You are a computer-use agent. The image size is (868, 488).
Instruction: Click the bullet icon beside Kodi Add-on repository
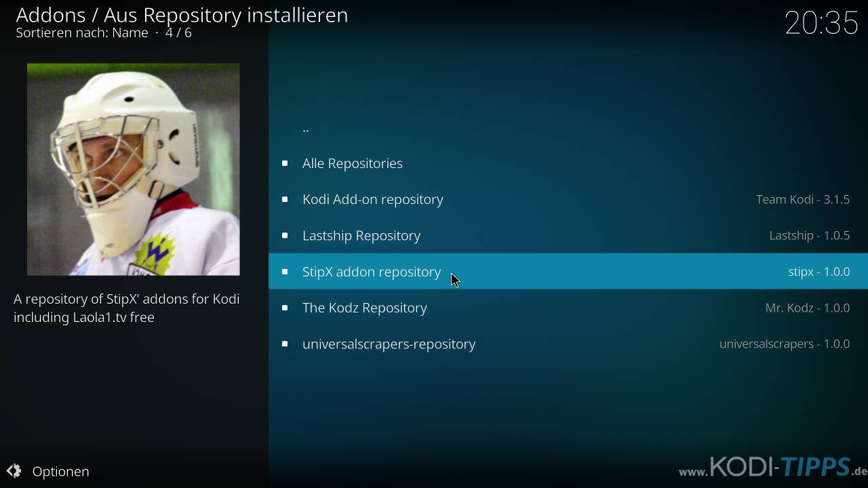[x=285, y=199]
